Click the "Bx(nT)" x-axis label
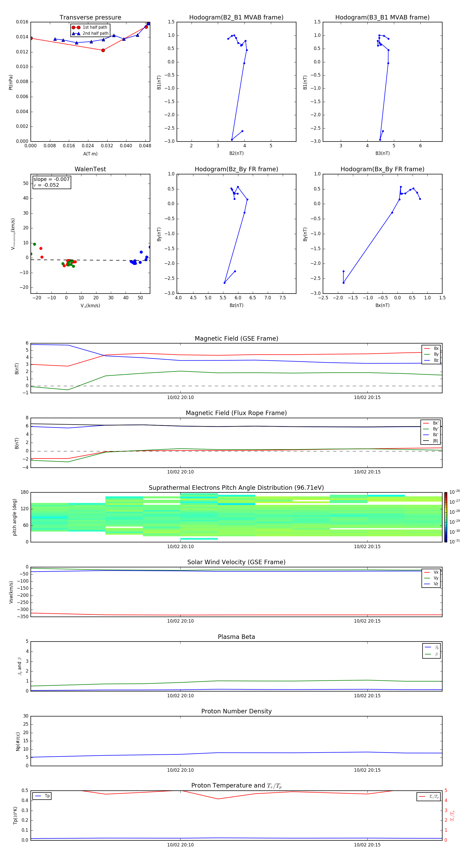Screen dimensions: 473x868 click(x=382, y=305)
